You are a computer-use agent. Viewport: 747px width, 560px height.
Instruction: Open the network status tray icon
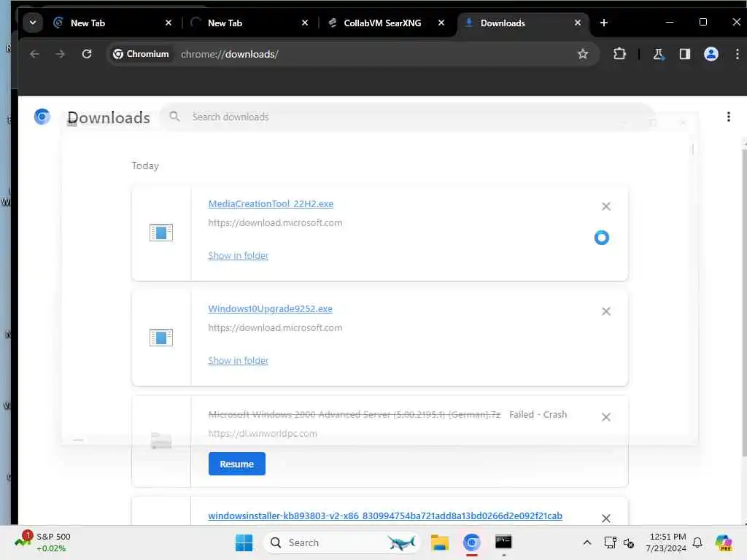click(x=610, y=542)
